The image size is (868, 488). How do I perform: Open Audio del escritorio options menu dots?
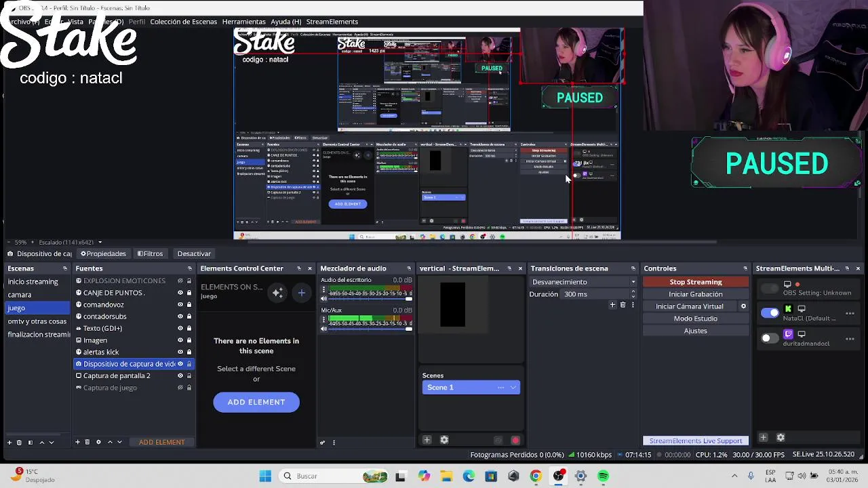tap(323, 289)
